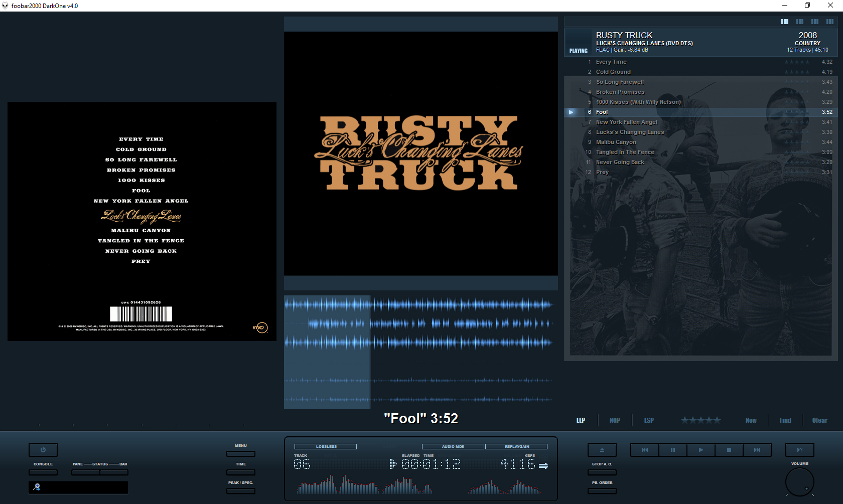Select track So Long Farewell
The width and height of the screenshot is (843, 504).
(701, 82)
